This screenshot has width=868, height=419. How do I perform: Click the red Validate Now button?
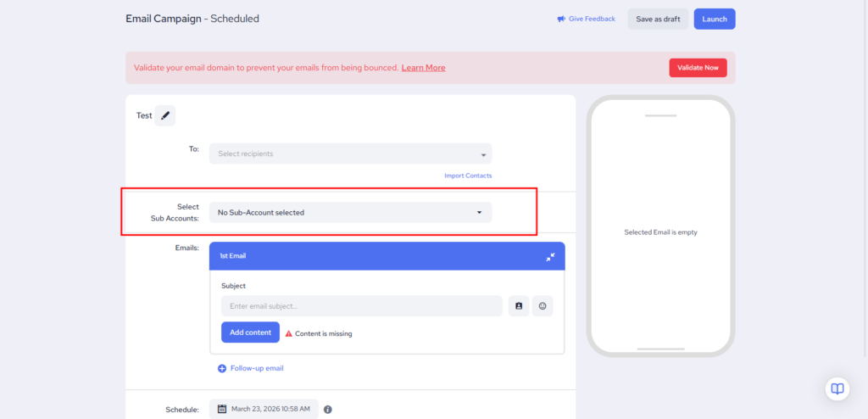pos(698,68)
